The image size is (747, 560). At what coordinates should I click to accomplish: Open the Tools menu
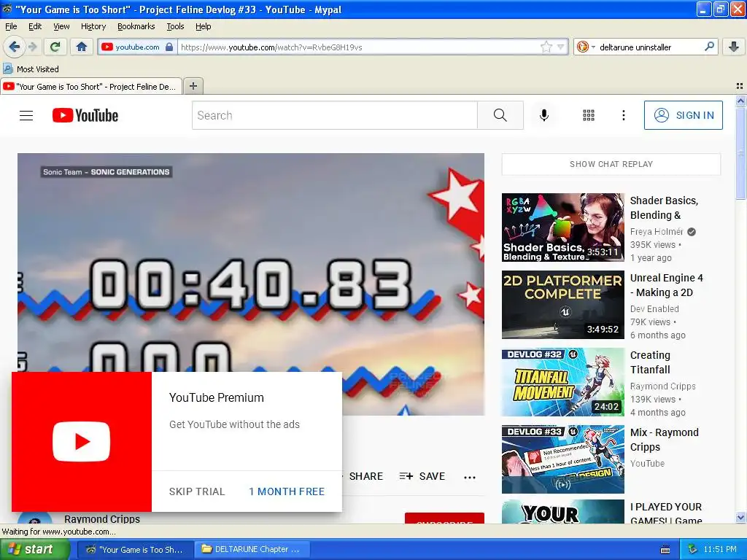pyautogui.click(x=175, y=26)
